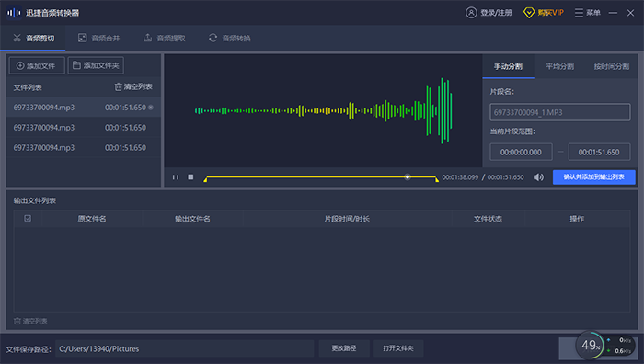Click the 输出文件名 column header

pos(192,219)
